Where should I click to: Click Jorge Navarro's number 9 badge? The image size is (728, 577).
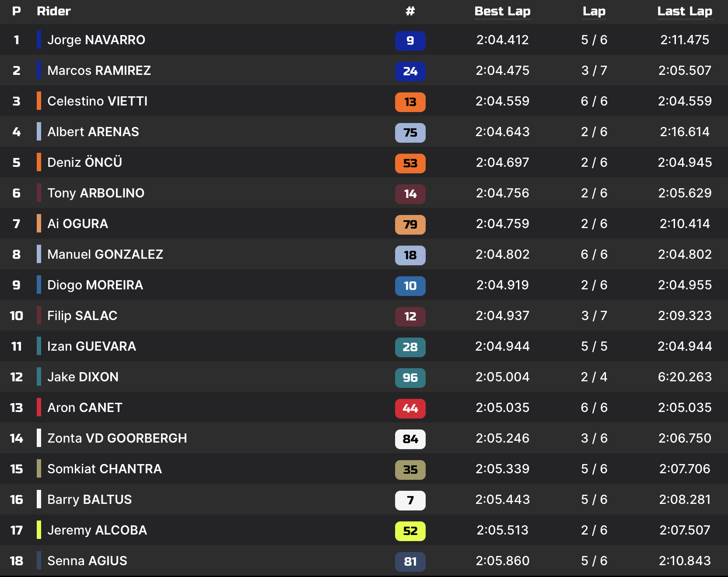[410, 41]
